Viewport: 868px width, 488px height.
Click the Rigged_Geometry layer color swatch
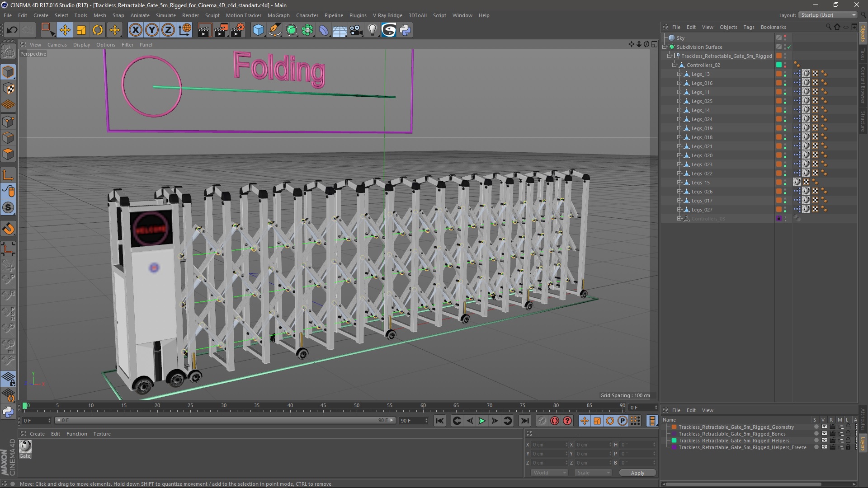coord(674,427)
